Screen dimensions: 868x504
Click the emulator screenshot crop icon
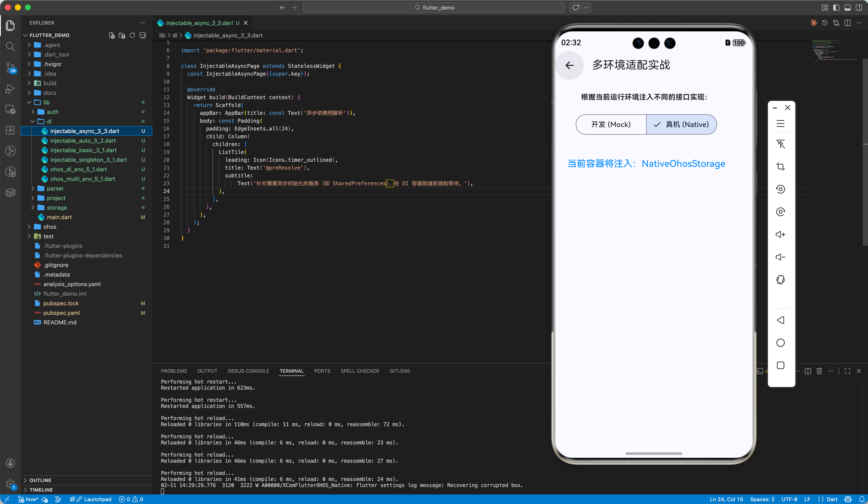(x=781, y=167)
